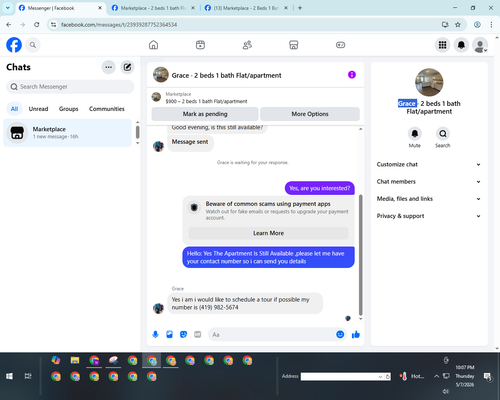Click More Options button
Viewport: 500px width, 400px height.
pos(310,114)
